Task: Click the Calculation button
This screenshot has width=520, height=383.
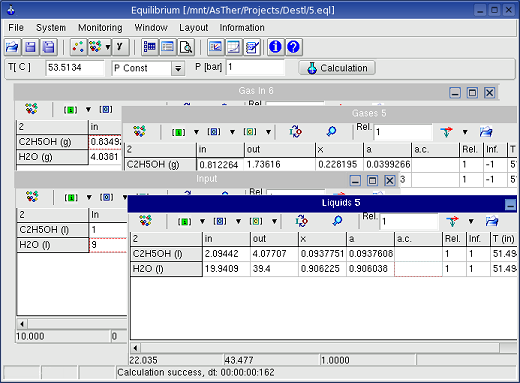Action: click(337, 68)
